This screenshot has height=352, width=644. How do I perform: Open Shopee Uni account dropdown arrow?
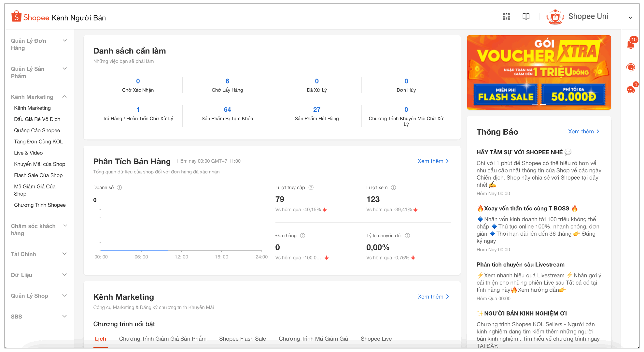tap(630, 17)
